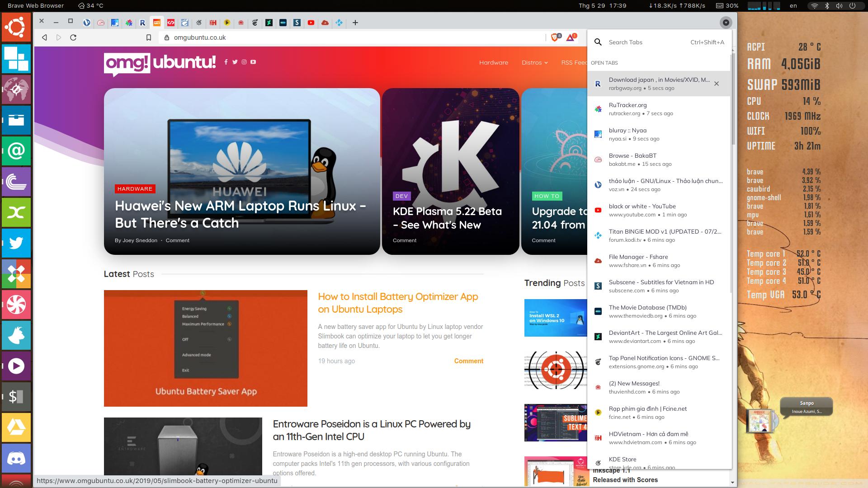Select the RuTracker.org tab in list
This screenshot has width=868, height=488.
pyautogui.click(x=659, y=109)
